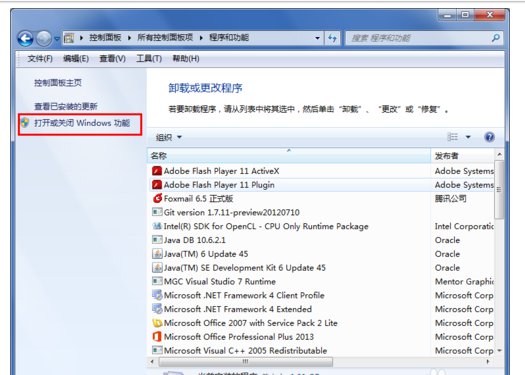Select the Java DB 10.6.2.1 icon
The height and width of the screenshot is (375, 525).
click(157, 240)
